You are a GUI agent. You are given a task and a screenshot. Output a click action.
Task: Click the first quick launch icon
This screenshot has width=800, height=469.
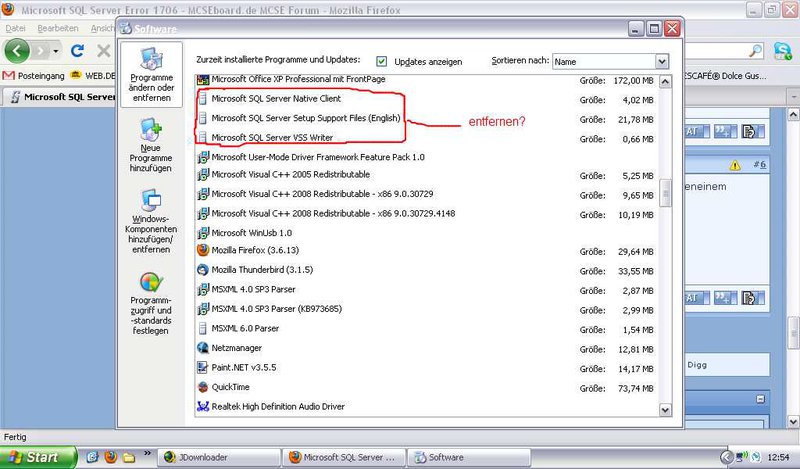[92, 457]
